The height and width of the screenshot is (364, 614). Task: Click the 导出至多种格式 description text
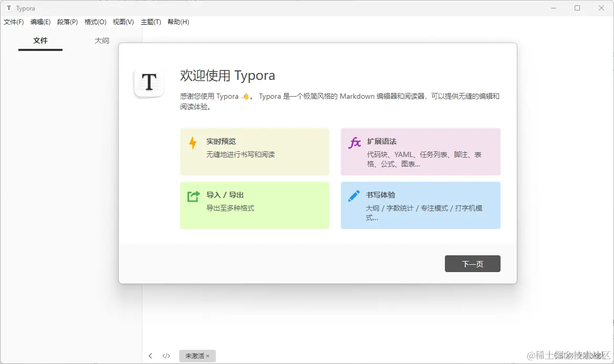[230, 208]
